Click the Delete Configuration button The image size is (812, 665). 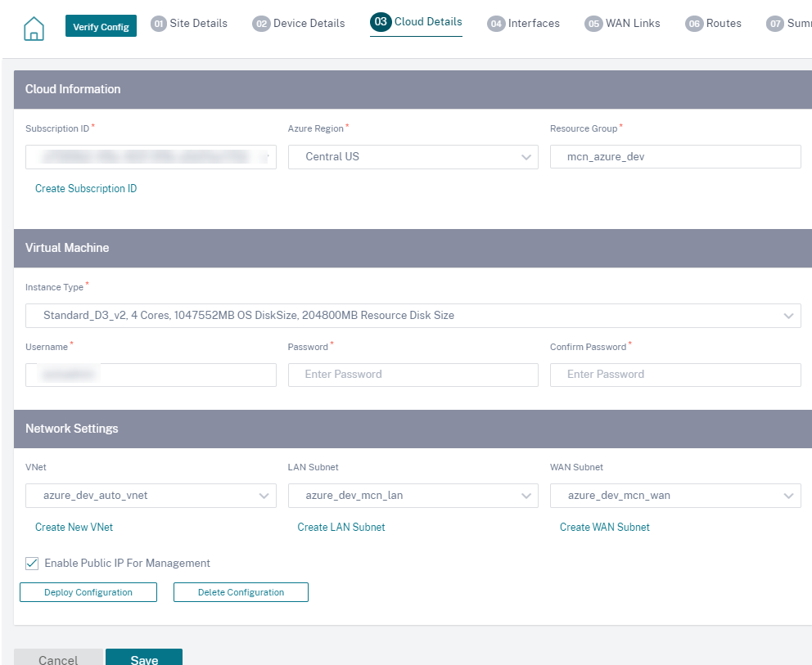pos(241,592)
